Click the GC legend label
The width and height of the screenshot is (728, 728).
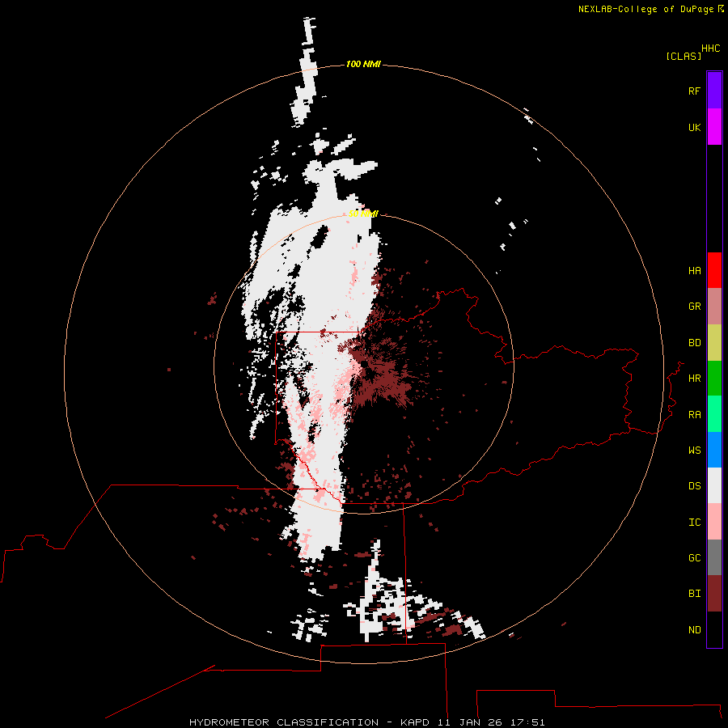click(694, 558)
